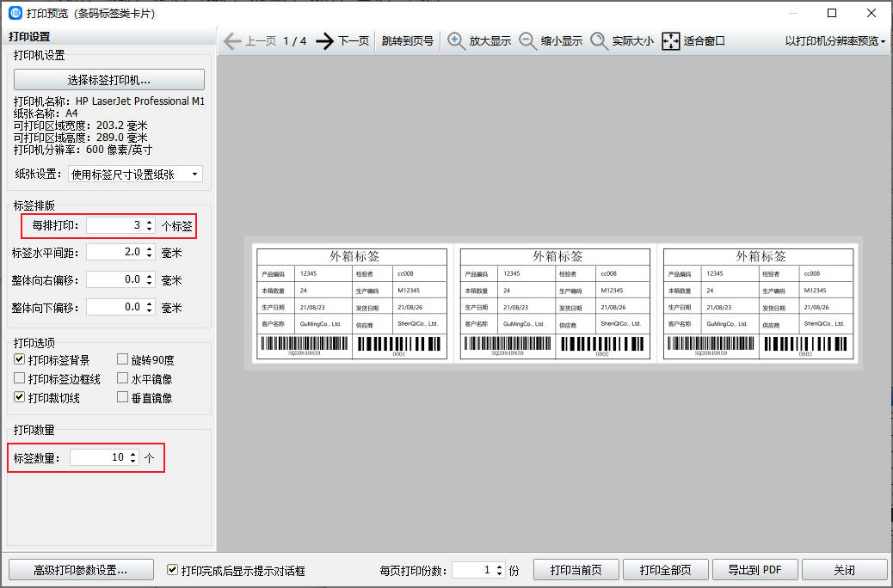Screen dimensions: 893x588
Task: Export labels using the 导出到 PDF button
Action: point(754,569)
